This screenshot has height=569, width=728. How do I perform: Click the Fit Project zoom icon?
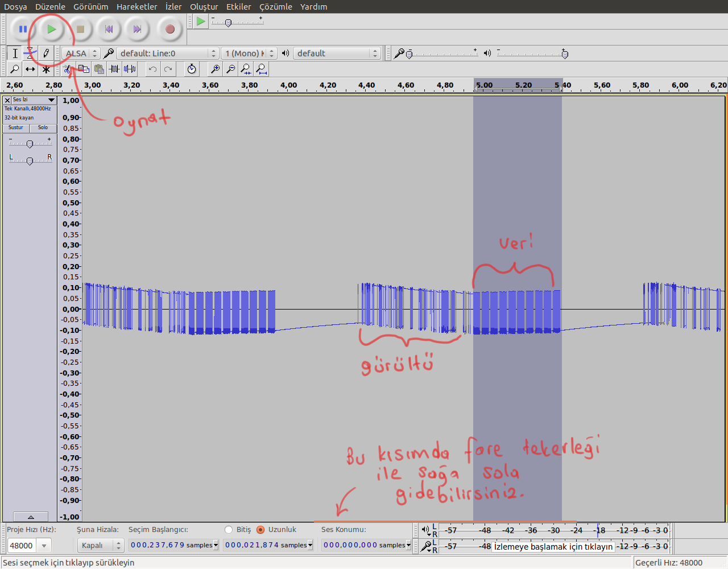(x=261, y=69)
